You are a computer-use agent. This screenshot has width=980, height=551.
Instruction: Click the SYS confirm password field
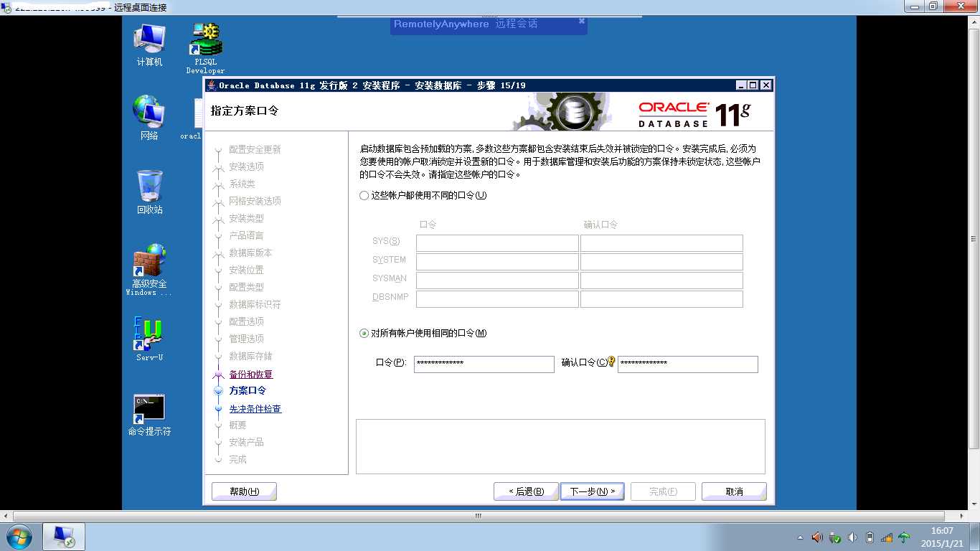point(661,243)
